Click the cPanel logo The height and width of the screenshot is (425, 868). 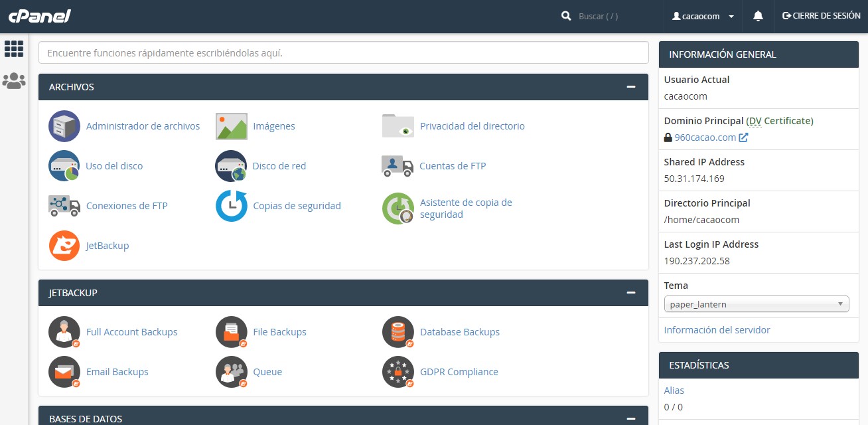pos(40,16)
